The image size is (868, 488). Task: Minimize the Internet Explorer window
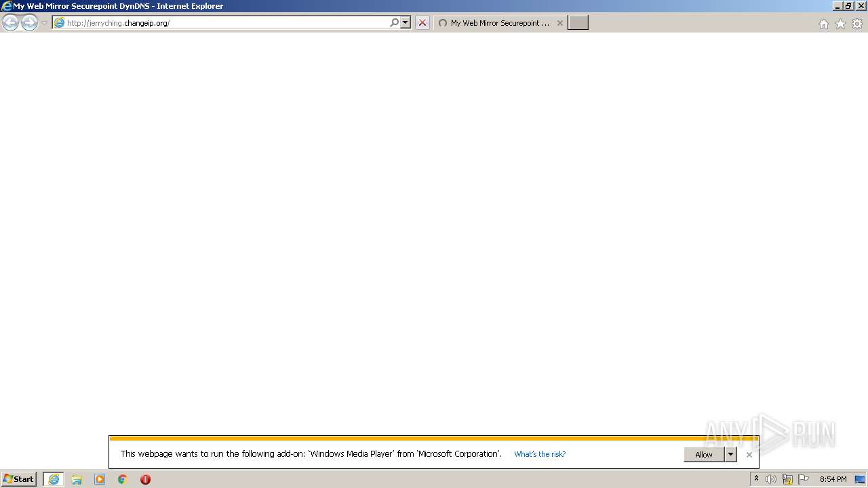837,6
